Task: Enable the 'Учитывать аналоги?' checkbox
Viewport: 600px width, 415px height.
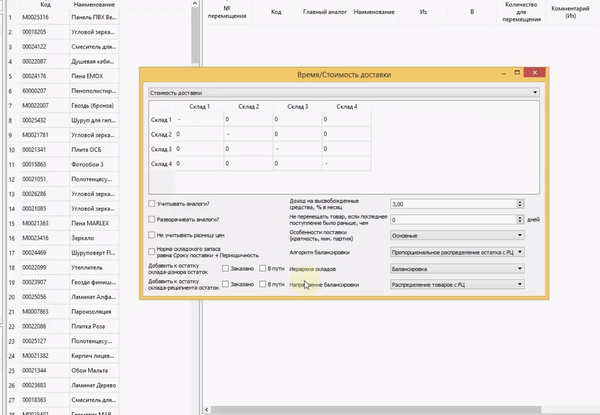Action: click(152, 203)
